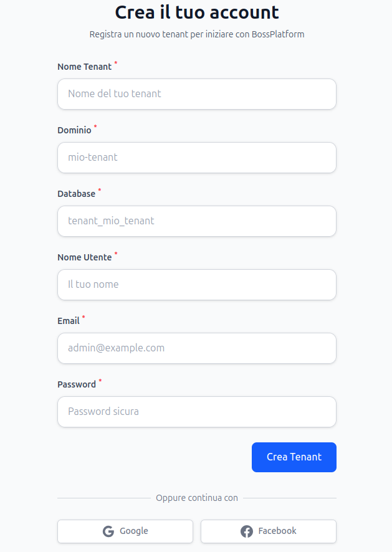The width and height of the screenshot is (392, 552).
Task: Click the "Password" field label
Action: click(77, 384)
